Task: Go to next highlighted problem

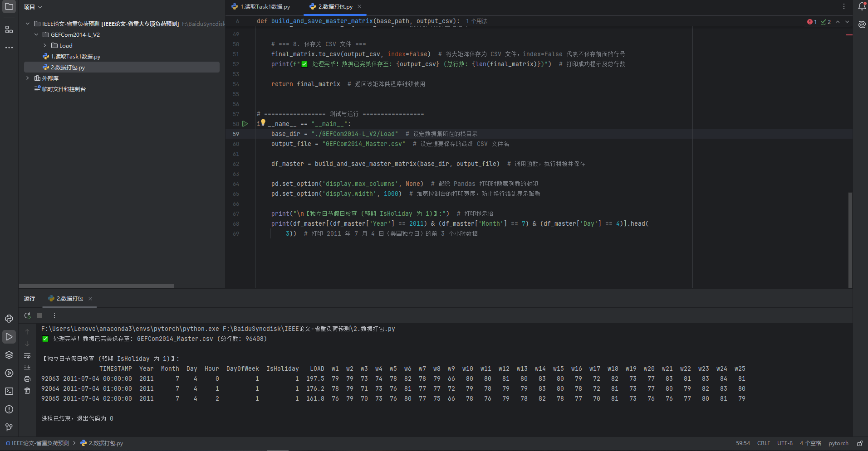Action: click(x=847, y=22)
